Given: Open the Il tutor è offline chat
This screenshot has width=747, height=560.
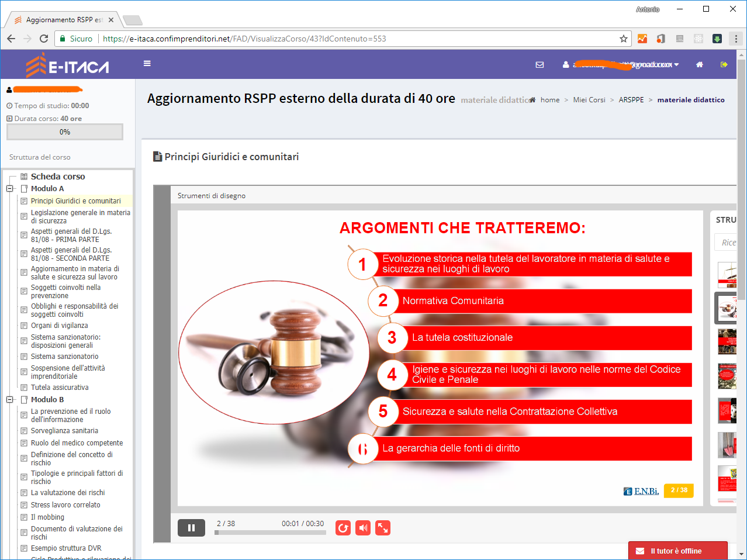Looking at the screenshot, I should pyautogui.click(x=678, y=551).
